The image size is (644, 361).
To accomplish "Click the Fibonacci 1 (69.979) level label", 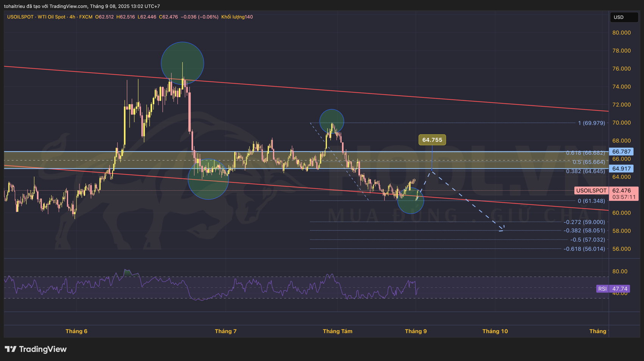I will point(591,123).
